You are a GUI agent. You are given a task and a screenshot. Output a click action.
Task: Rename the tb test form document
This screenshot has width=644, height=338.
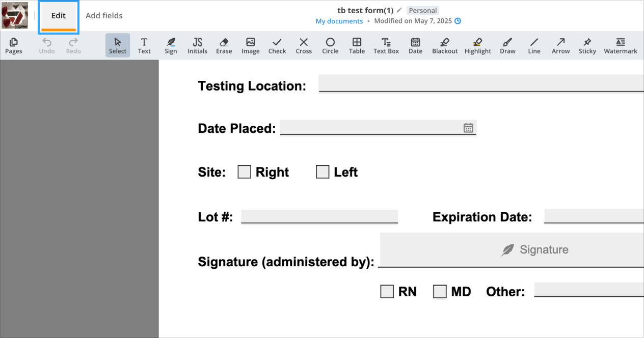tap(398, 10)
